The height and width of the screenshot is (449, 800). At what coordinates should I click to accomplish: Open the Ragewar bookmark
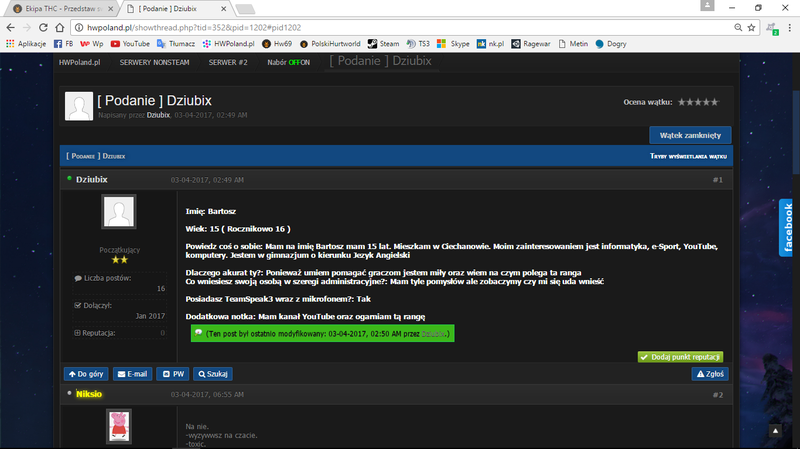tap(531, 44)
